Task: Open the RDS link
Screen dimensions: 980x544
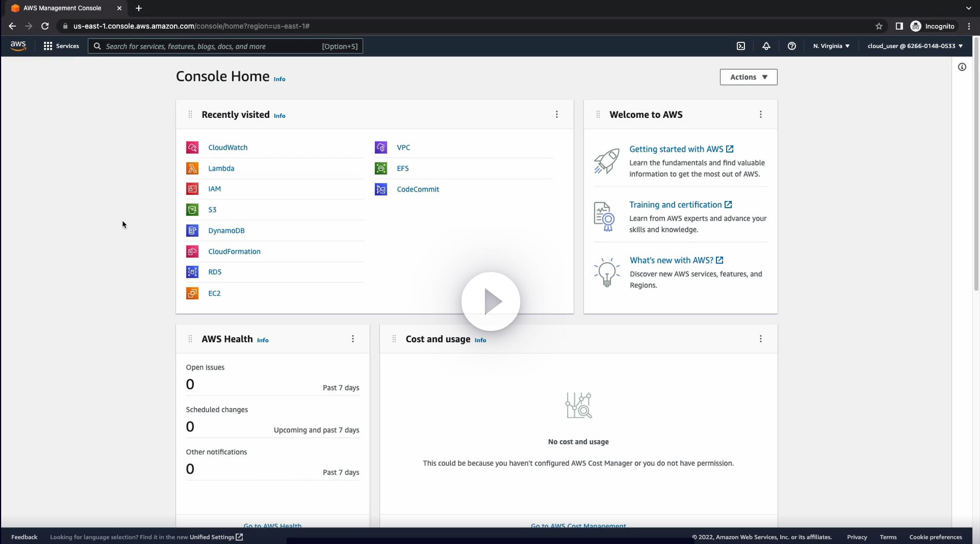Action: (x=215, y=272)
